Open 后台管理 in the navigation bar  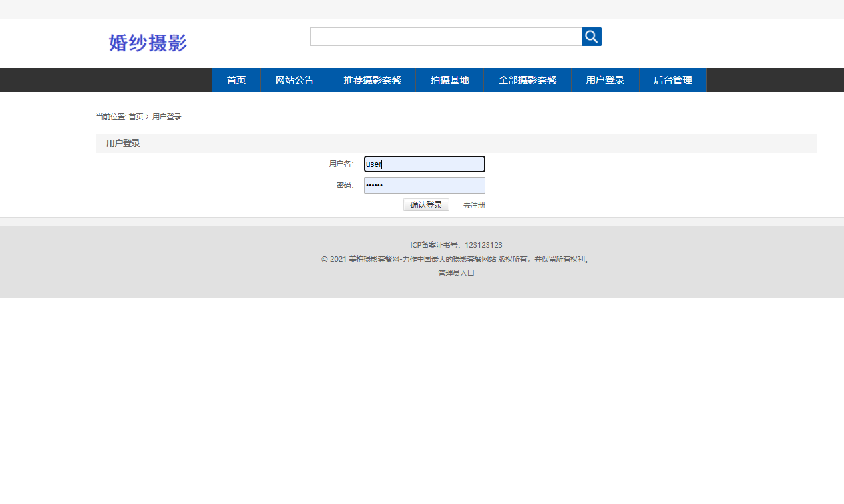(672, 79)
